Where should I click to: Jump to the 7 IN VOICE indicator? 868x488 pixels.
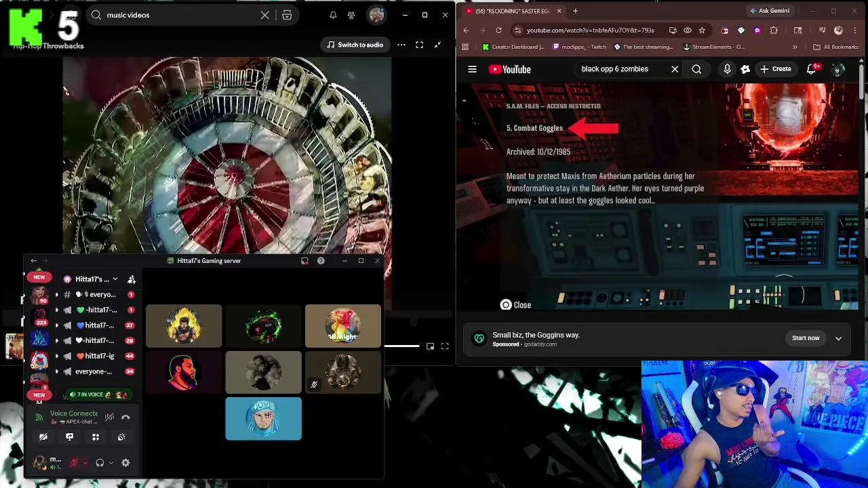pos(99,394)
